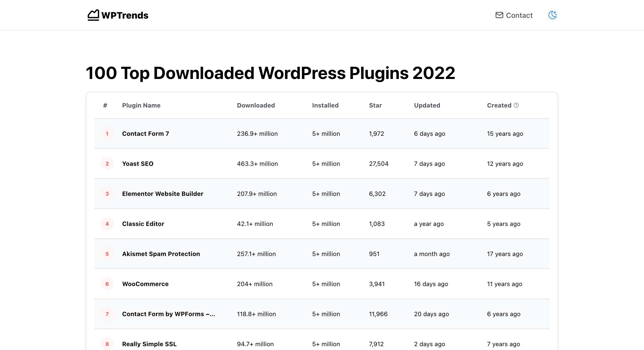Viewport: 644px width, 350px height.
Task: Click the 'a month ago' updated cell
Action: click(x=432, y=254)
